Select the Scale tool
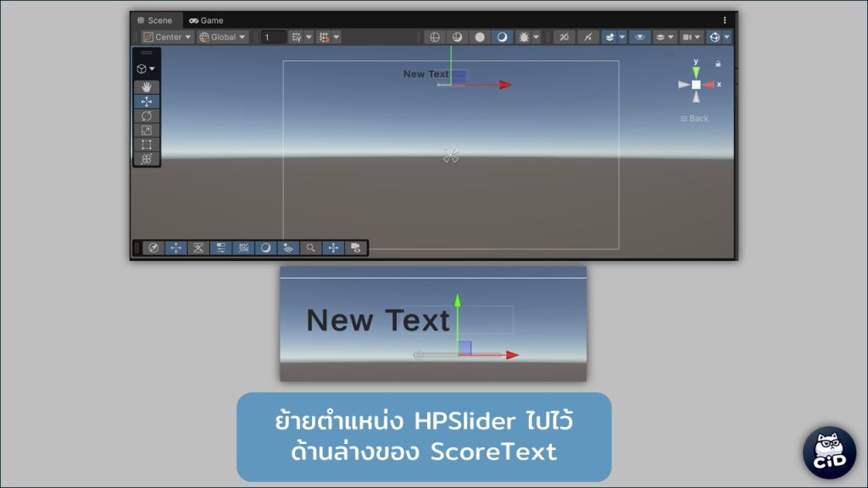 coord(146,130)
